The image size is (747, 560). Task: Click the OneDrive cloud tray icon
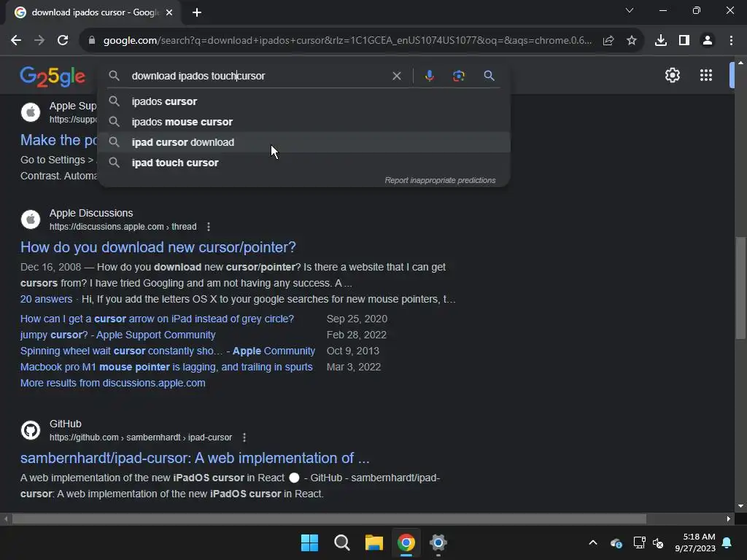tap(616, 542)
